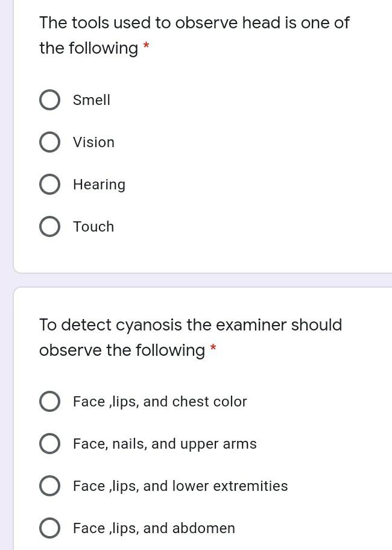
Task: Choose Face, lips, and chest color
Action: pyautogui.click(x=50, y=401)
